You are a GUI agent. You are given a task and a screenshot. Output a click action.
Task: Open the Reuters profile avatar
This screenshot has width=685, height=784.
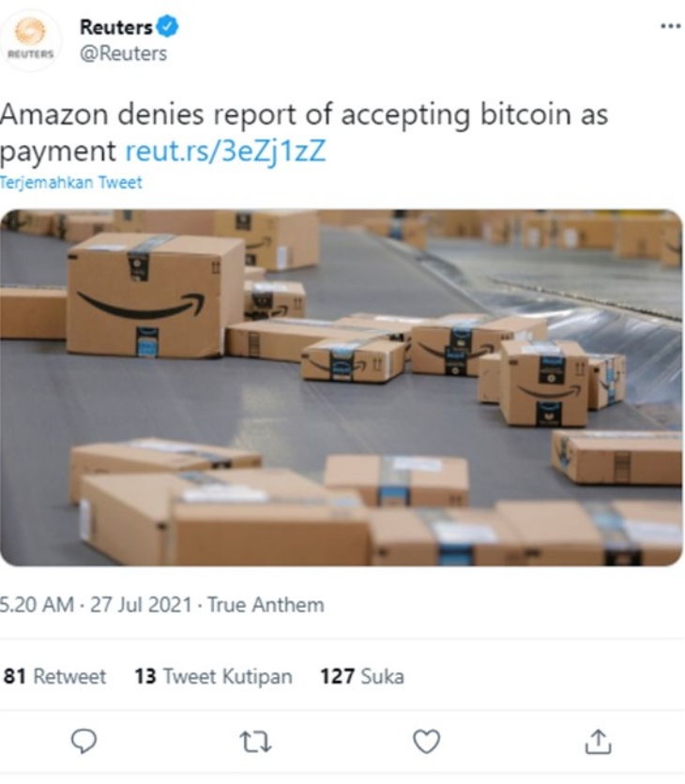point(31,40)
